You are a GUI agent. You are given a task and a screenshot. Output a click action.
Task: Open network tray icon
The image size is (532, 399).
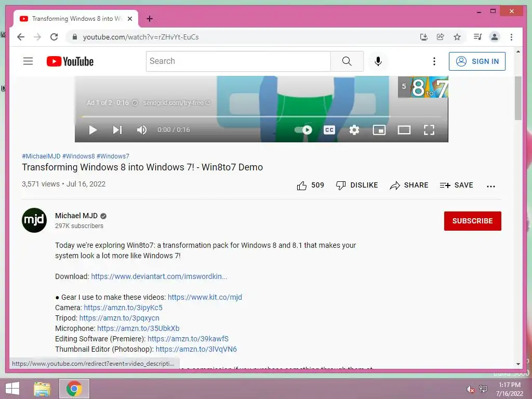click(483, 389)
